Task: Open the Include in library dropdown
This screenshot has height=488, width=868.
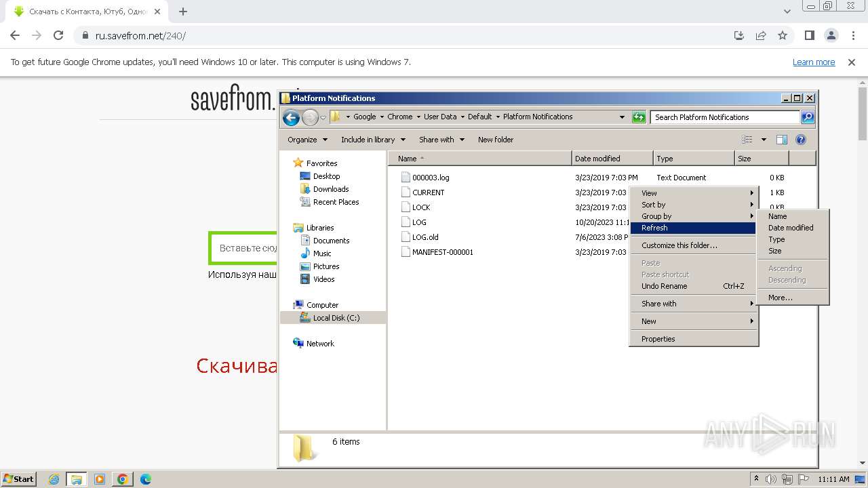Action: click(373, 140)
